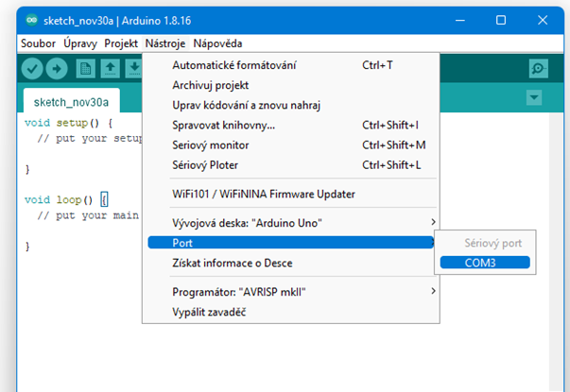Click the Verify checkmark button

click(32, 69)
